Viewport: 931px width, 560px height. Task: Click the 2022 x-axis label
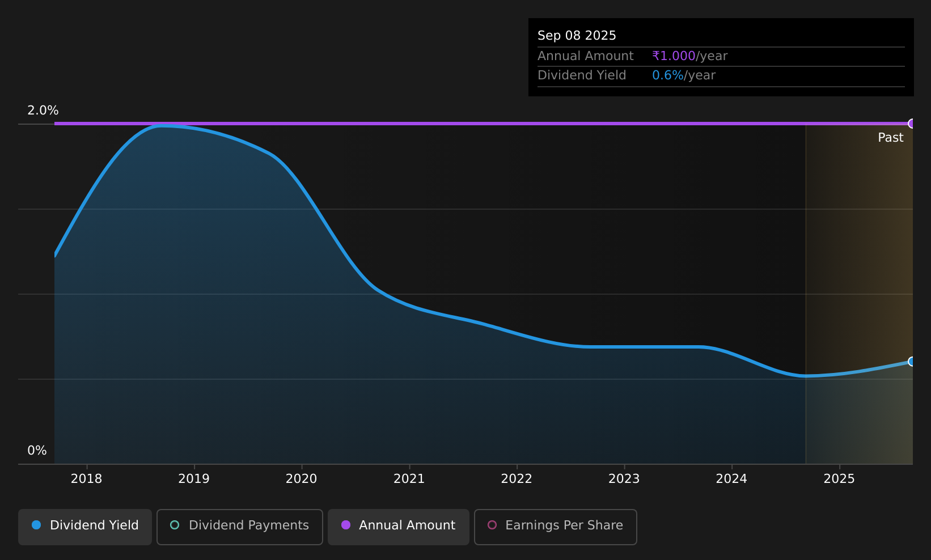517,479
